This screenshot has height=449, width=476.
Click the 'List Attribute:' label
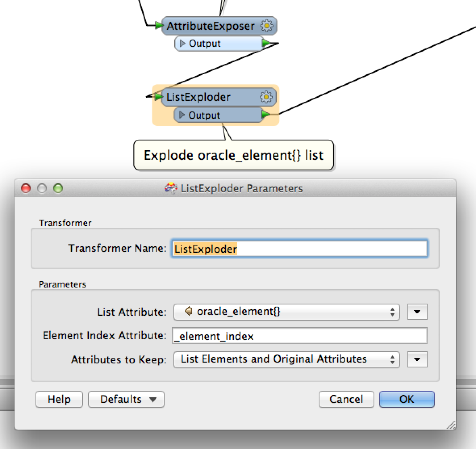(x=132, y=312)
